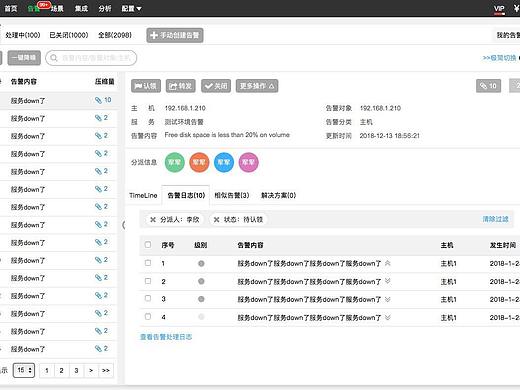Click severity dot of log row 1
This screenshot has width=520, height=390.
pyautogui.click(x=201, y=264)
